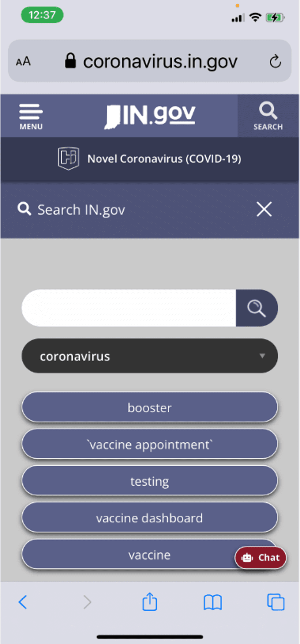The image size is (300, 644).
Task: Click the IN.gov logo
Action: pyautogui.click(x=150, y=116)
